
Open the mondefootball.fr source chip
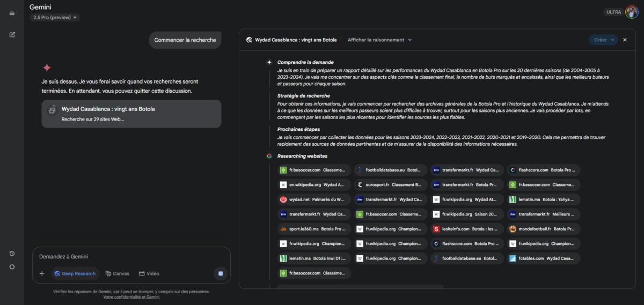(x=543, y=229)
